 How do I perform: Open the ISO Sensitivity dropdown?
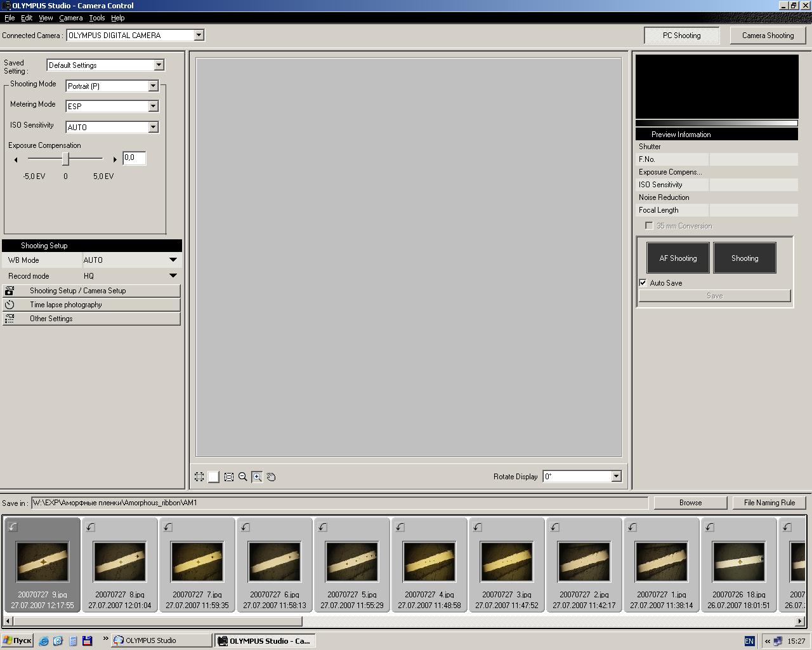click(153, 127)
